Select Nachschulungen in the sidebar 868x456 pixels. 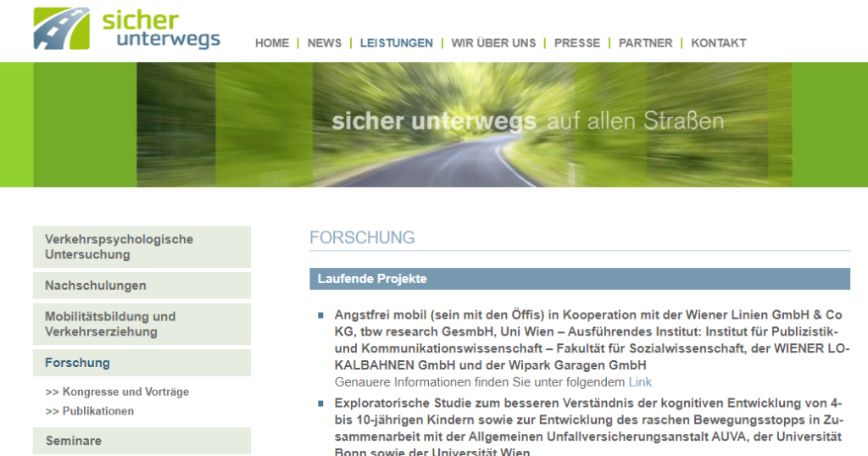tap(142, 286)
